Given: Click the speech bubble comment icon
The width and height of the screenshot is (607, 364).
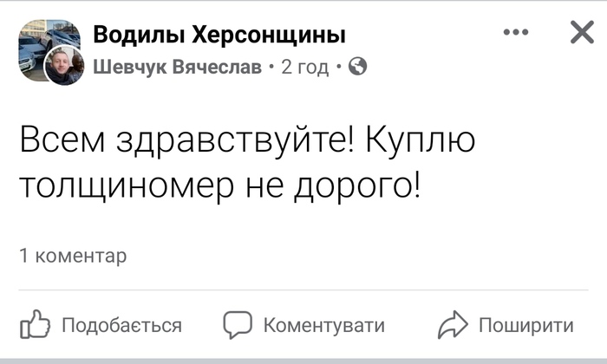Looking at the screenshot, I should (238, 325).
